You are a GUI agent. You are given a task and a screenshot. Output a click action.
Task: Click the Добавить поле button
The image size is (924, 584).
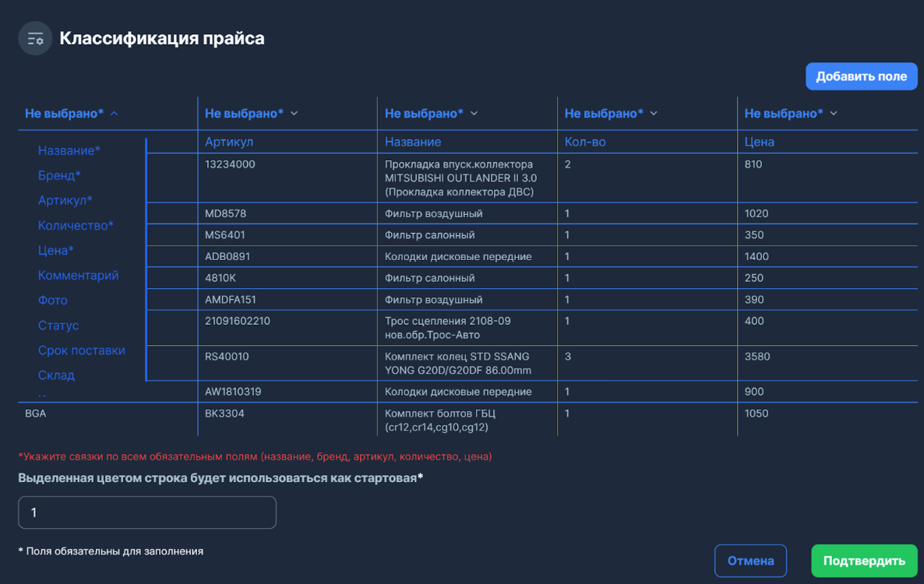pos(861,76)
